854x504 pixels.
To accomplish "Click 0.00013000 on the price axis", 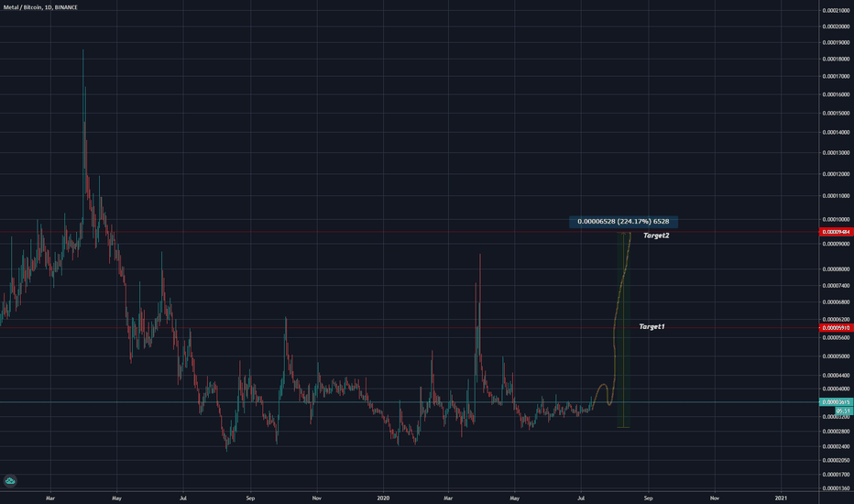I will [836, 152].
